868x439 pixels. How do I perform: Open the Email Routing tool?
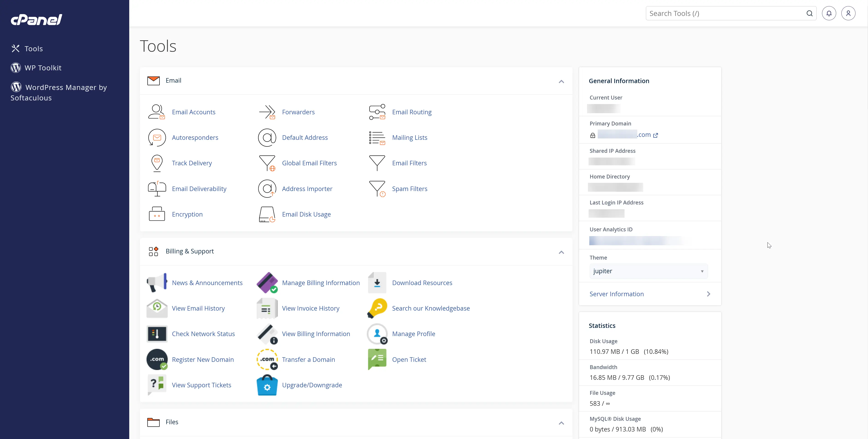point(412,112)
